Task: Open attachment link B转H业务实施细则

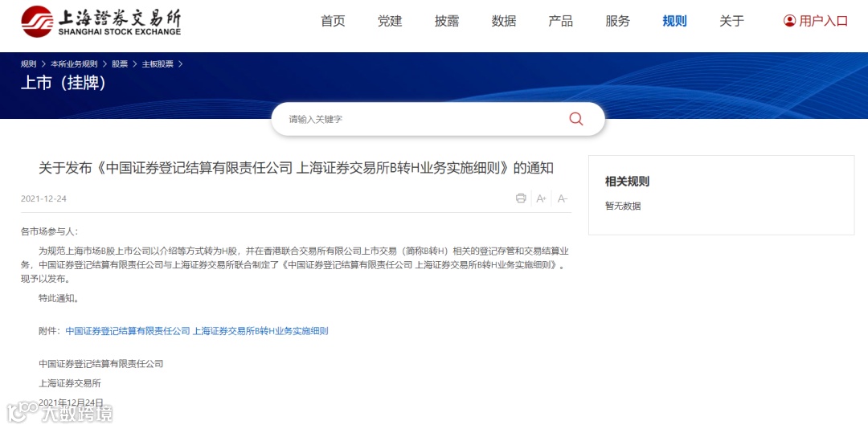Action: 197,331
